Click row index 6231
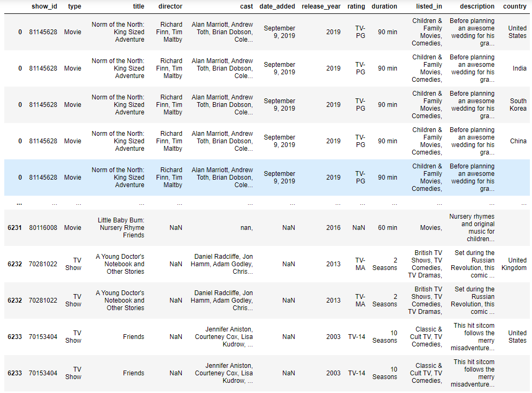 [x=14, y=227]
